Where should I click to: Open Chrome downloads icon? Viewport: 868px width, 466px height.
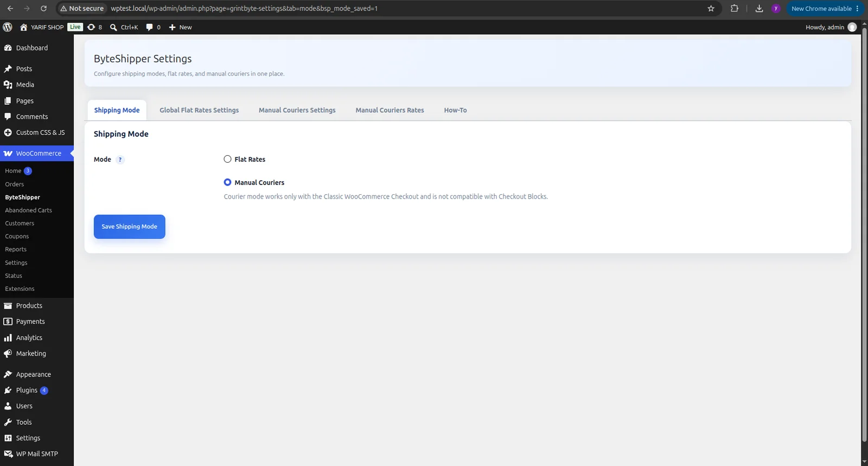pyautogui.click(x=759, y=9)
